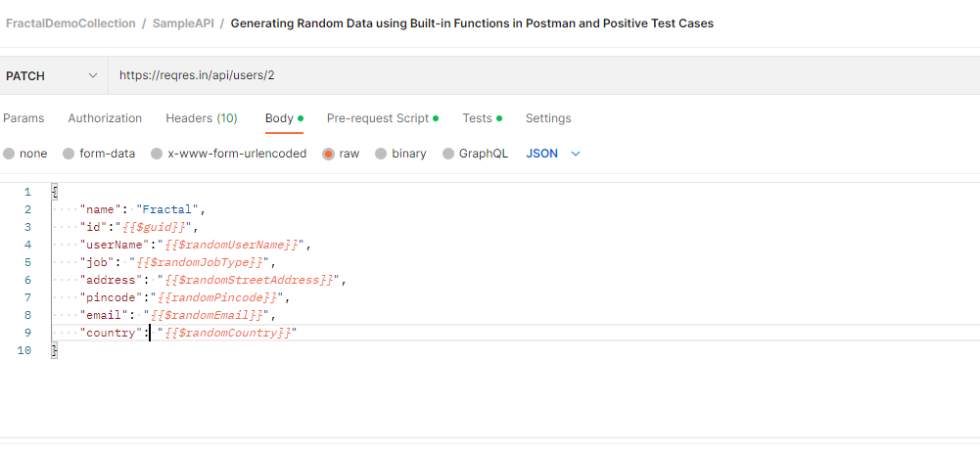Switch to the Authorization tab
This screenshot has height=450, width=980.
coord(105,118)
